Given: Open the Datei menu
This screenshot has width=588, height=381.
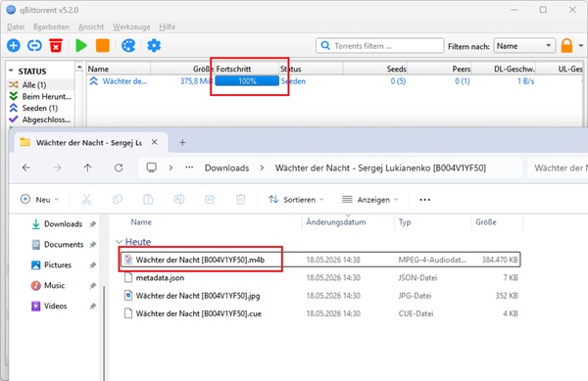Looking at the screenshot, I should (x=16, y=26).
